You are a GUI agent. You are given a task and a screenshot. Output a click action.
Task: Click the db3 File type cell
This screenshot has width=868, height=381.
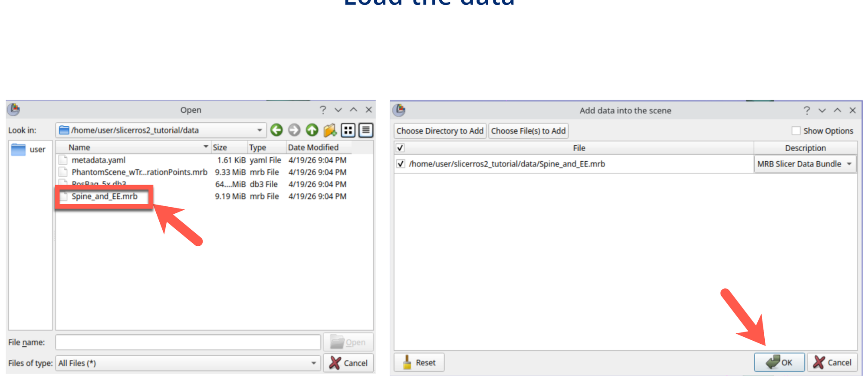point(263,184)
